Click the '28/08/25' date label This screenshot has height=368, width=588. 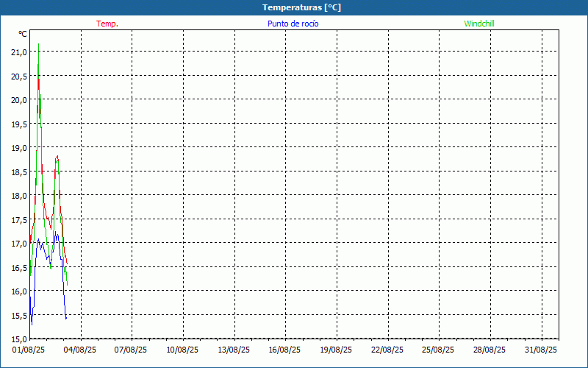(x=490, y=350)
